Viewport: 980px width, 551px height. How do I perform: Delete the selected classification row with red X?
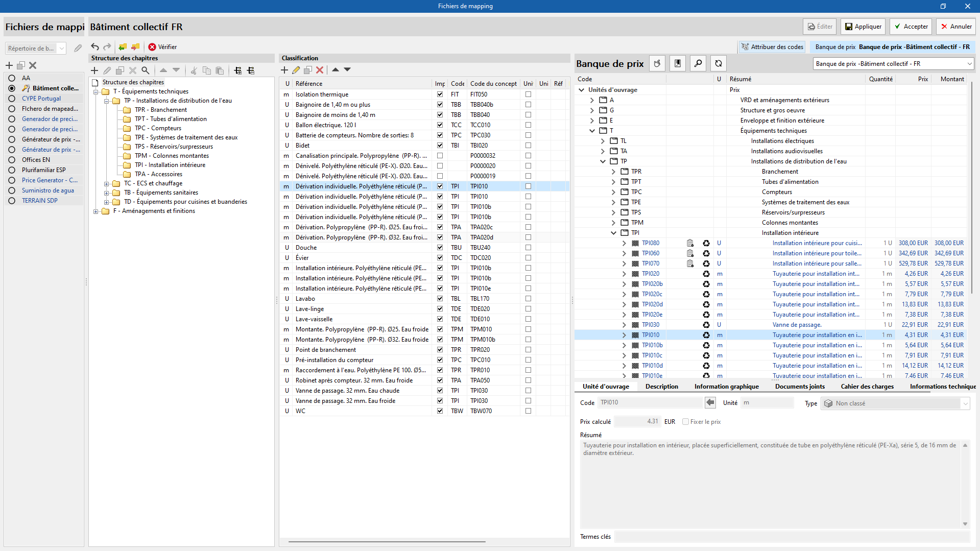coord(320,70)
